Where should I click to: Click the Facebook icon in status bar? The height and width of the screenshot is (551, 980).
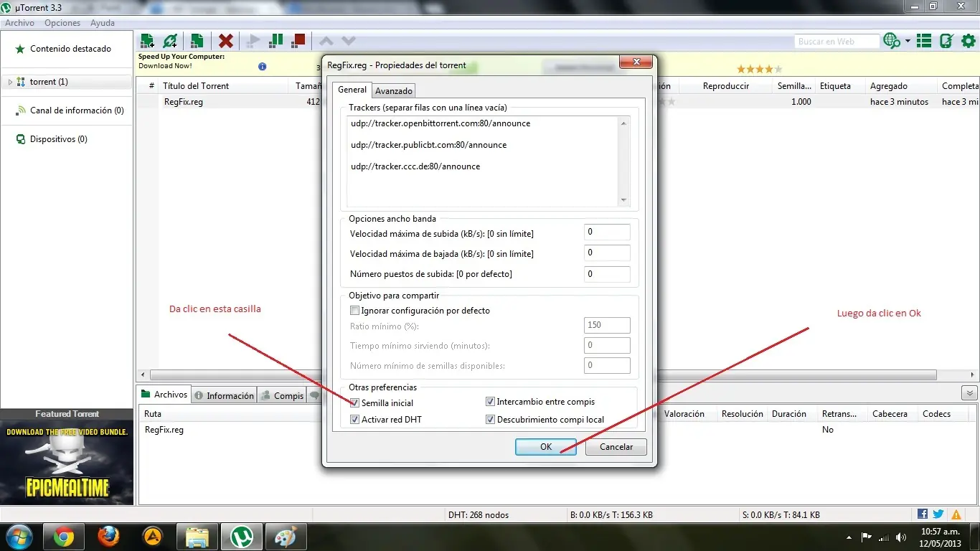923,514
